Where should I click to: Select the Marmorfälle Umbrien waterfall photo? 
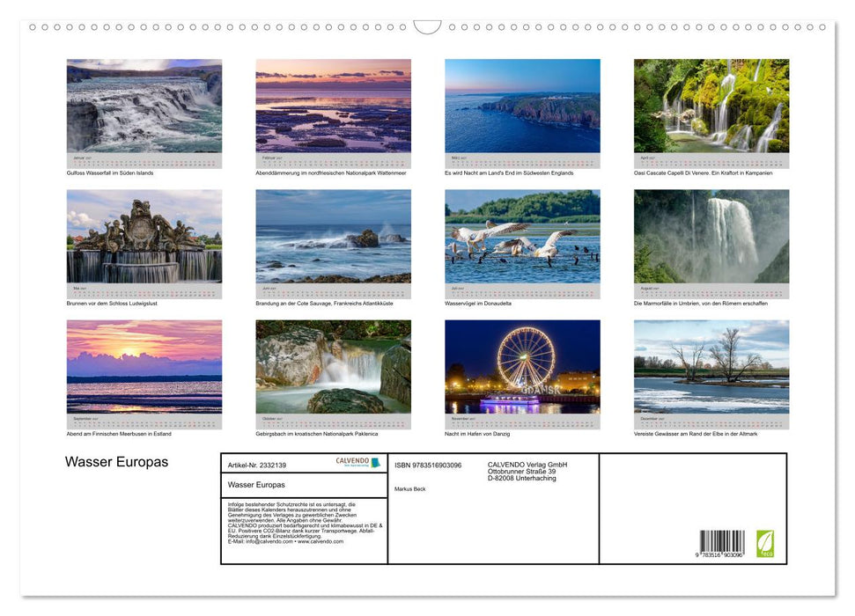coord(711,236)
